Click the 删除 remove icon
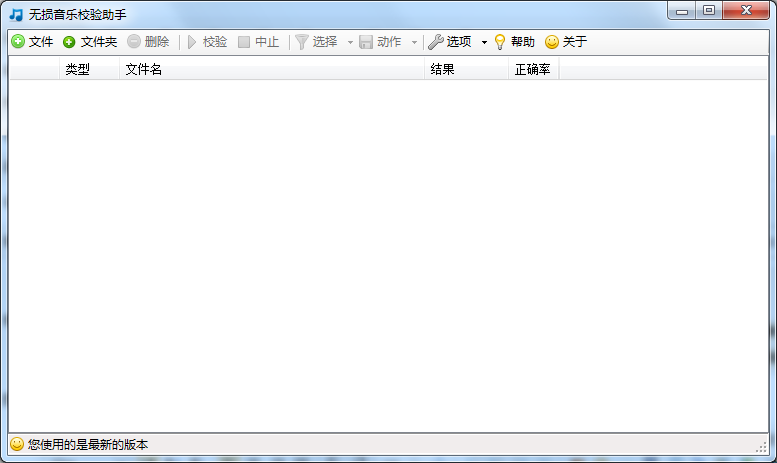 tap(134, 42)
